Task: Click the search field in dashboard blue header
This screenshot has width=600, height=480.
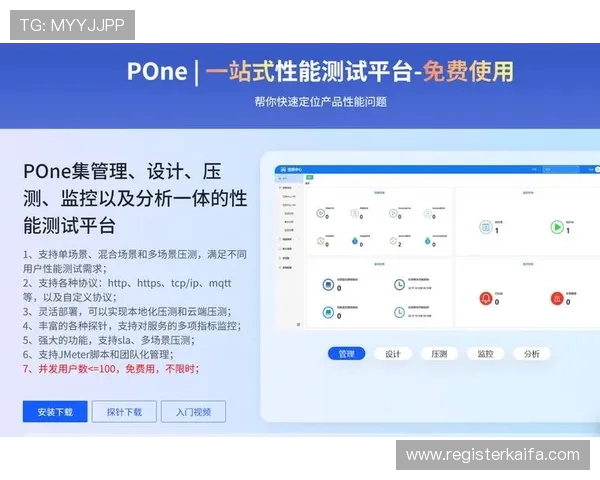Action: (561, 169)
